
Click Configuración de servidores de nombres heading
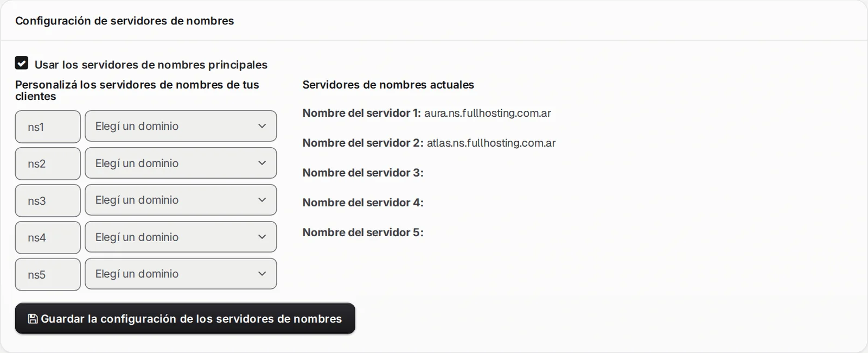point(125,21)
